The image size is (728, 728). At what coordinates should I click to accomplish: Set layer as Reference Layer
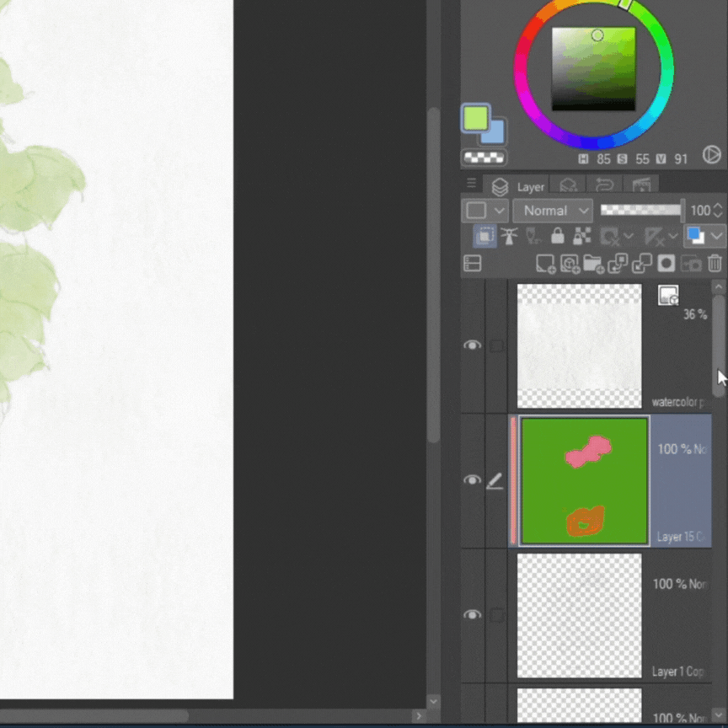509,236
